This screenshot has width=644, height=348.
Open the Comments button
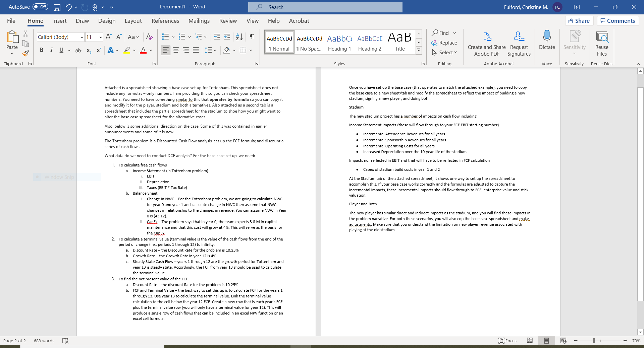618,21
